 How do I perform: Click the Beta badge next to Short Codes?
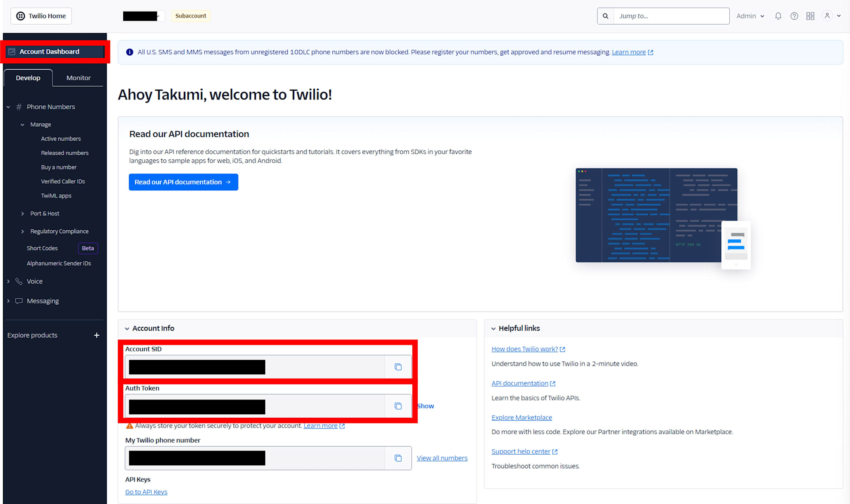tap(88, 248)
